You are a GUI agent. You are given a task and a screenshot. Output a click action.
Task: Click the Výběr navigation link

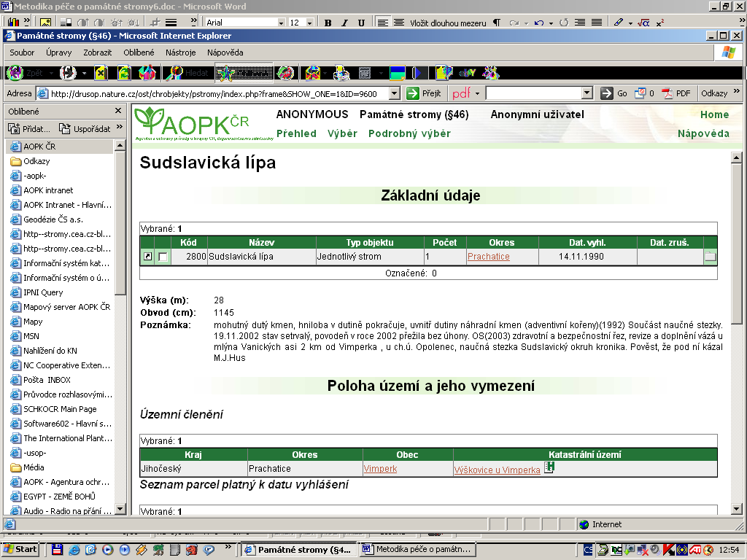[342, 133]
